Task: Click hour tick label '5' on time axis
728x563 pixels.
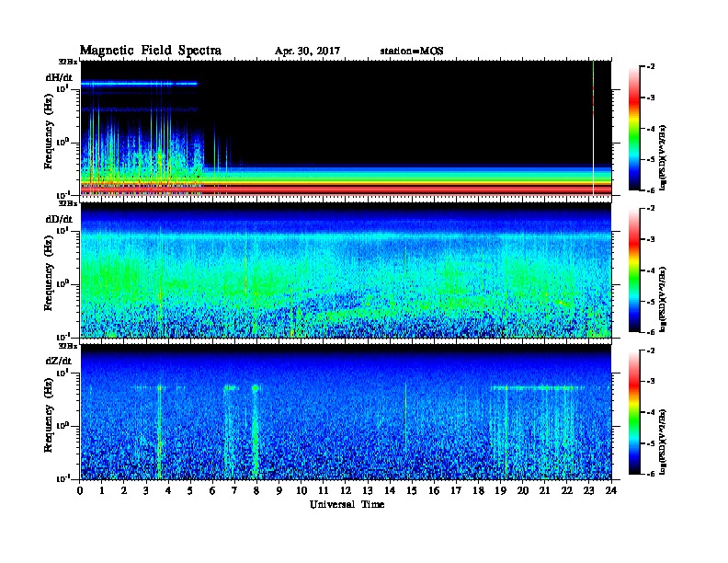Action: pyautogui.click(x=190, y=490)
